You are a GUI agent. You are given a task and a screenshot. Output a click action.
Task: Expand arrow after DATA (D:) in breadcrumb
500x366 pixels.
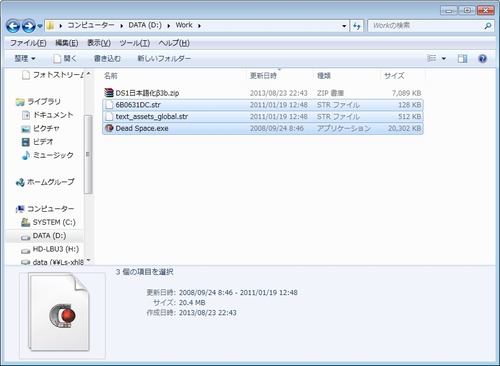point(169,26)
